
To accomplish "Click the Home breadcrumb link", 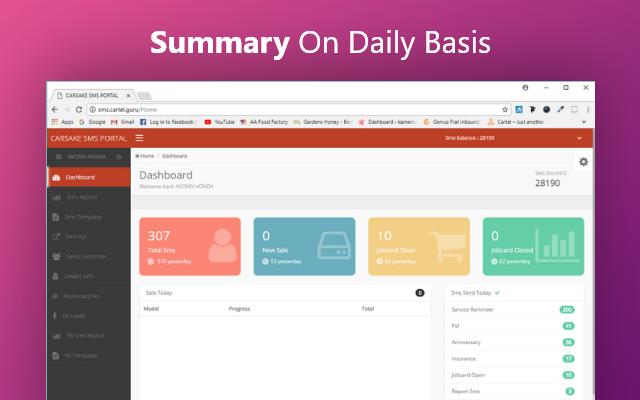I will coord(144,156).
